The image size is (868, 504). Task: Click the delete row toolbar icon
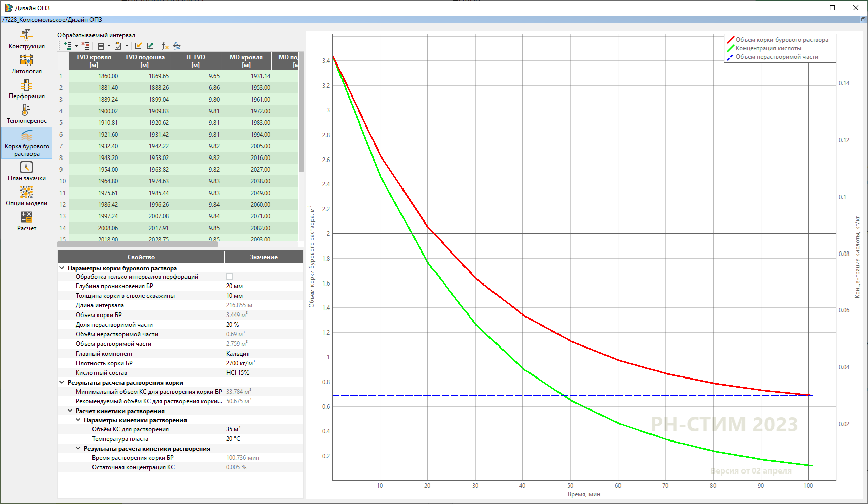(x=85, y=46)
